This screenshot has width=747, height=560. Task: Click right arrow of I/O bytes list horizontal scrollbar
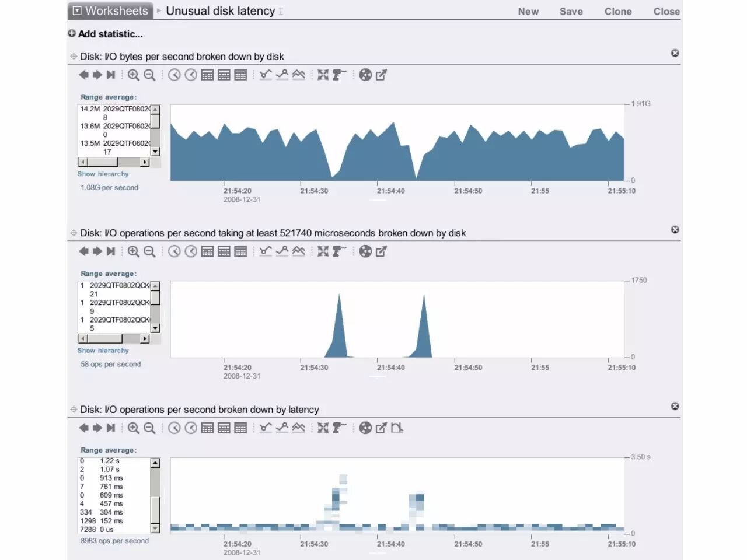point(145,162)
